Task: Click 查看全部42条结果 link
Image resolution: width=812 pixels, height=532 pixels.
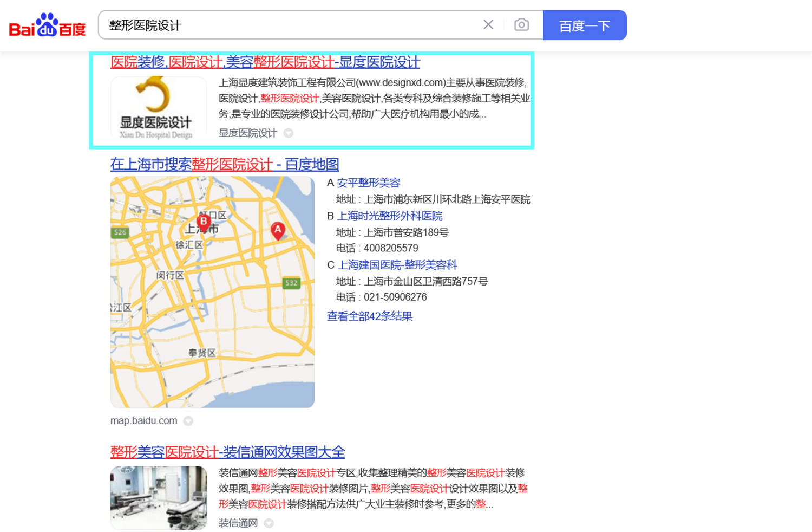Action: [x=370, y=316]
